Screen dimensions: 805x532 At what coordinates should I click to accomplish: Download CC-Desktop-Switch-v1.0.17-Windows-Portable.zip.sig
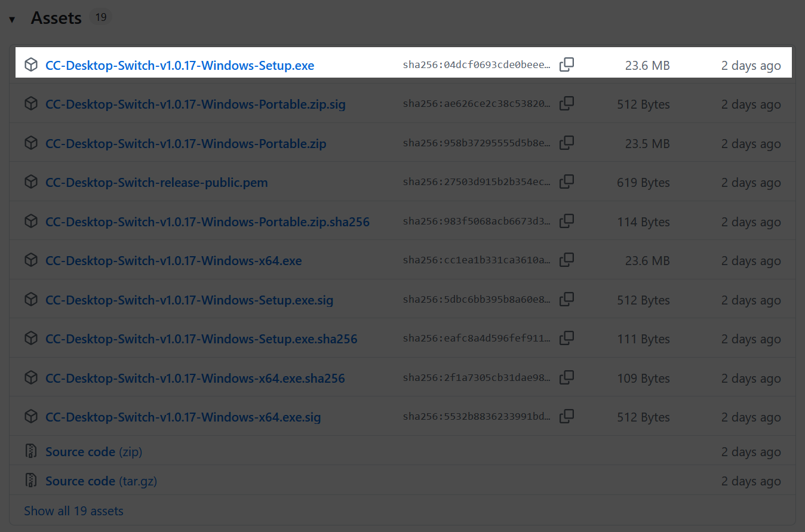(x=195, y=104)
